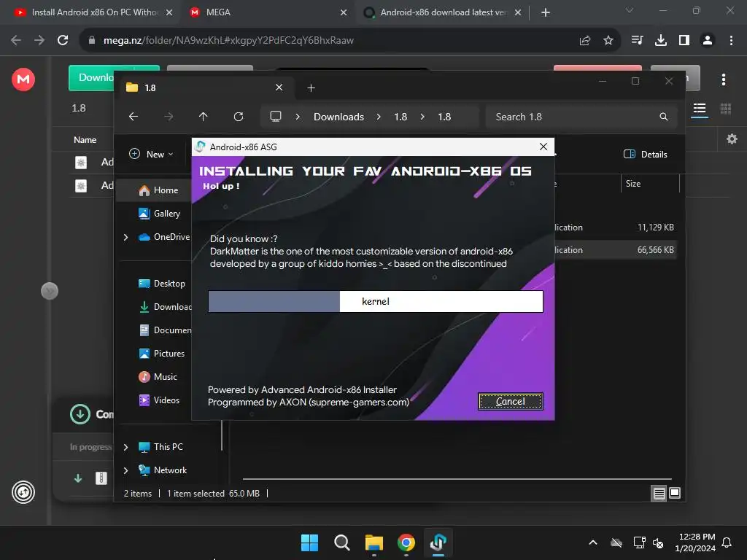Screen dimensions: 747x560
Task: Open Google Chrome from the taskbar
Action: pyautogui.click(x=406, y=542)
